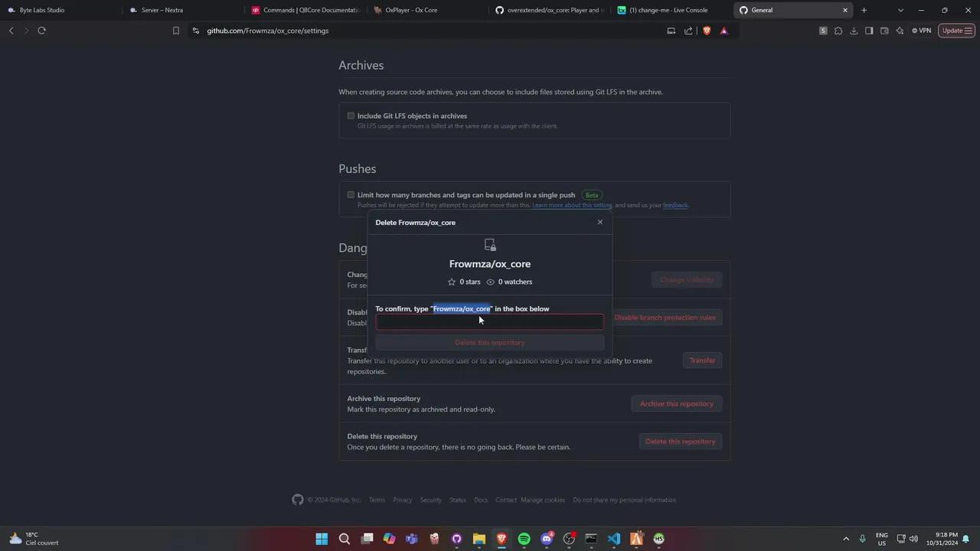Open the Security link in the footer
Image resolution: width=980 pixels, height=551 pixels.
pyautogui.click(x=431, y=500)
